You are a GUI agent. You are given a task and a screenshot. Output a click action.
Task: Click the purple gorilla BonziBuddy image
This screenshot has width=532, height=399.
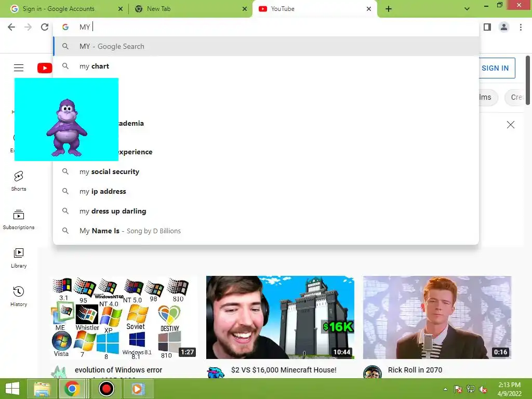[x=66, y=119]
